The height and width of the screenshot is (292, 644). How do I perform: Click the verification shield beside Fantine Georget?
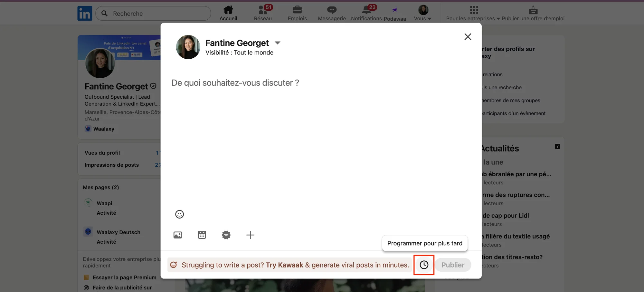(x=153, y=86)
